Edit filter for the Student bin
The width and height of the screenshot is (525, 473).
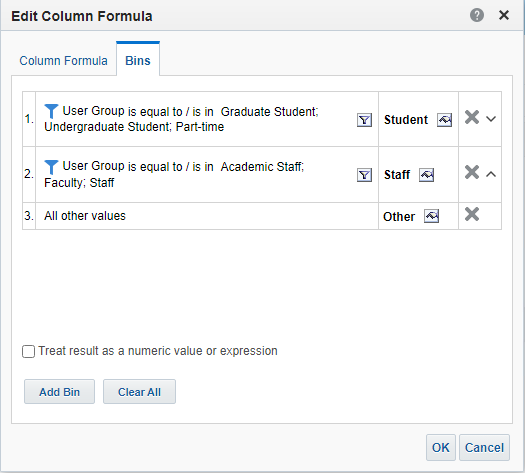tap(364, 120)
